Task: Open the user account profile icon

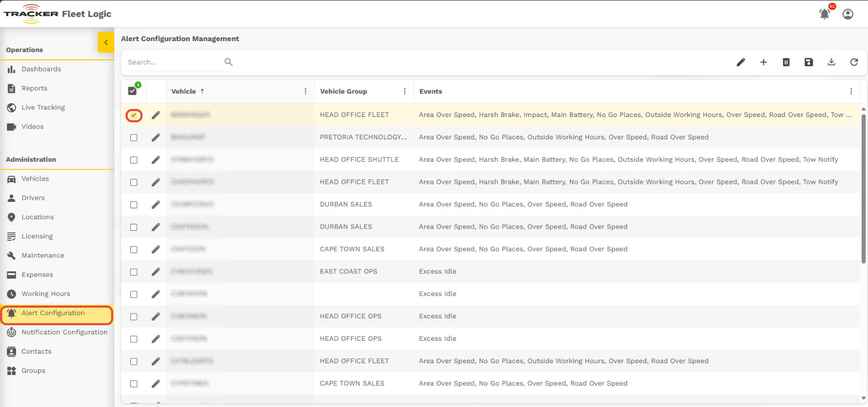Action: coord(848,14)
